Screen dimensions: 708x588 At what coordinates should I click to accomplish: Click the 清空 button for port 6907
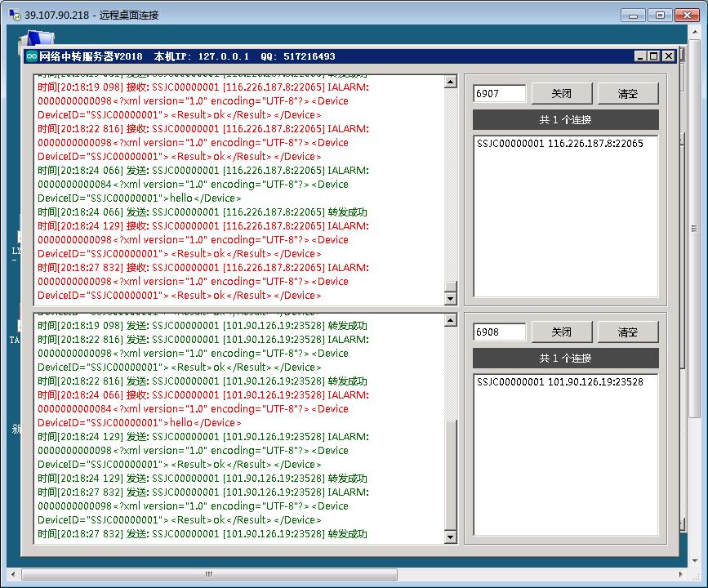[628, 93]
